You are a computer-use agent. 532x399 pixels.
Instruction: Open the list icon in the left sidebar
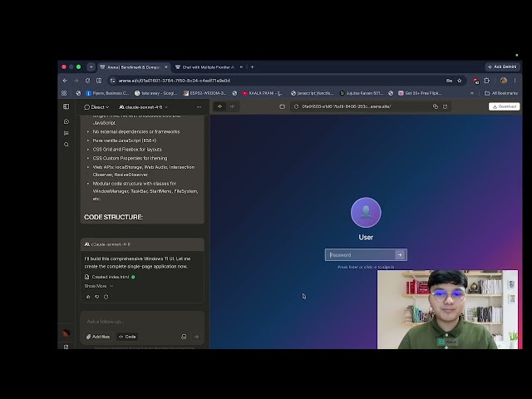[x=66, y=133]
